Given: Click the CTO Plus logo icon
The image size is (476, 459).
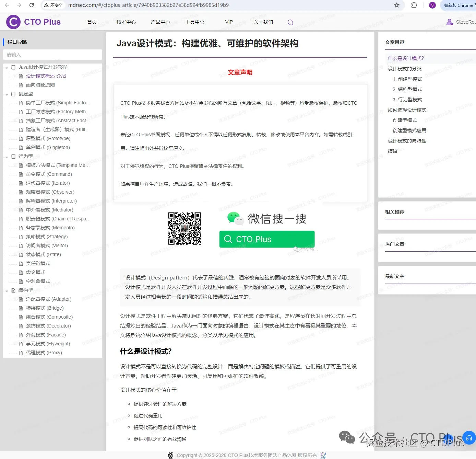Looking at the screenshot, I should coord(13,22).
